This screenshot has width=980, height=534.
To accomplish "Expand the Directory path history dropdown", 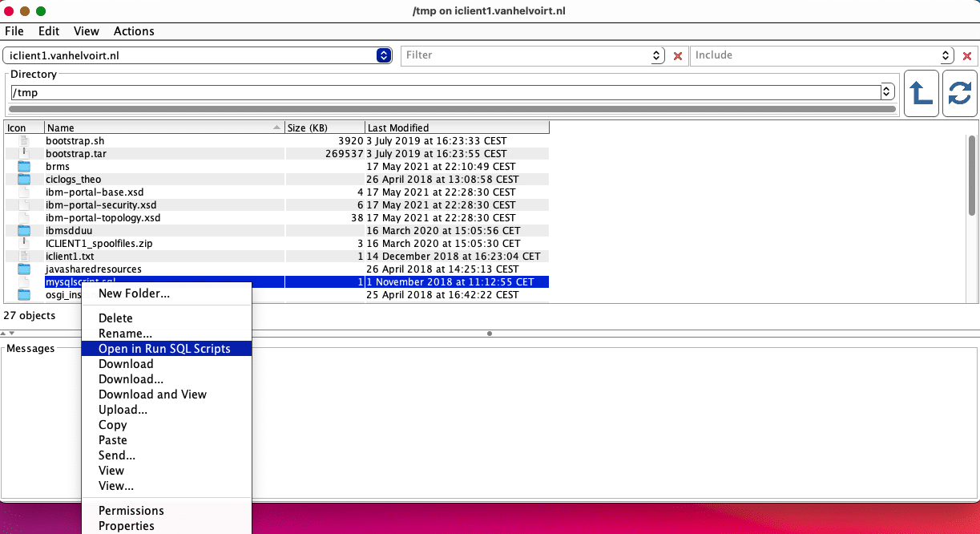I will click(887, 92).
